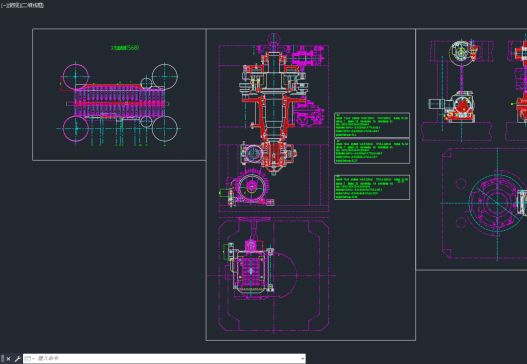Click the command line drag grip handle
527x364 pixels.
[2, 359]
